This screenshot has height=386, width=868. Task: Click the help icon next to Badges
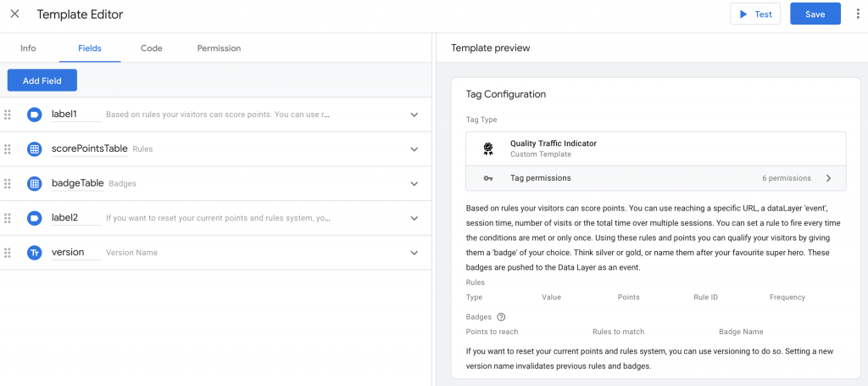coord(501,317)
